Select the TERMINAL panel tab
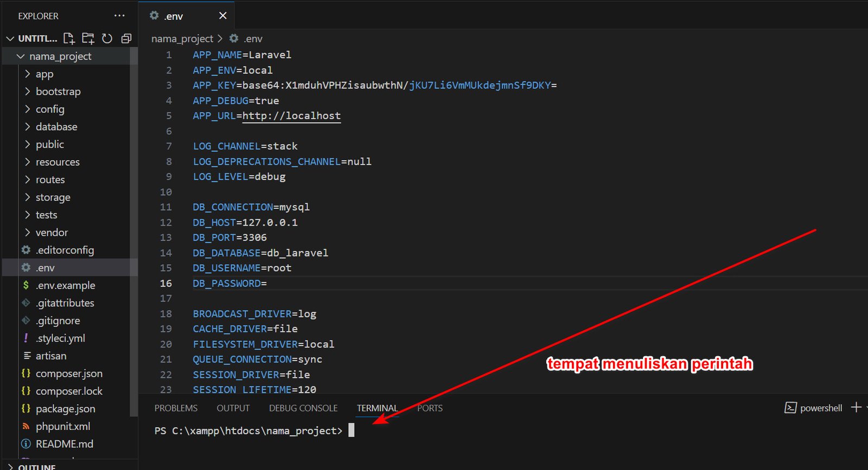 (377, 408)
